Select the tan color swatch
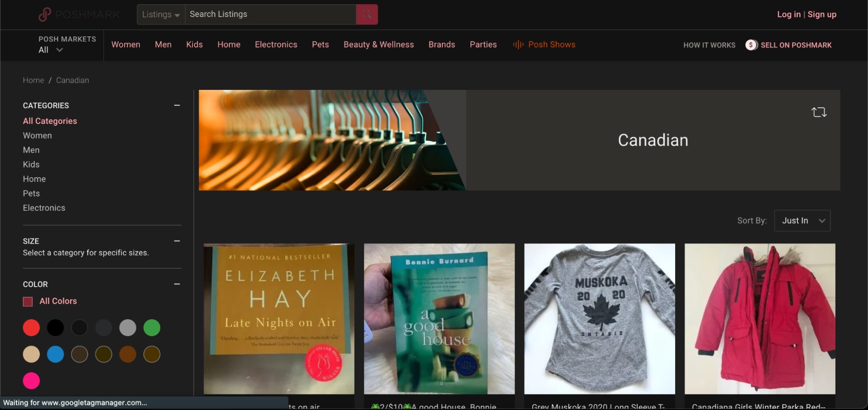This screenshot has width=868, height=410. 31,354
